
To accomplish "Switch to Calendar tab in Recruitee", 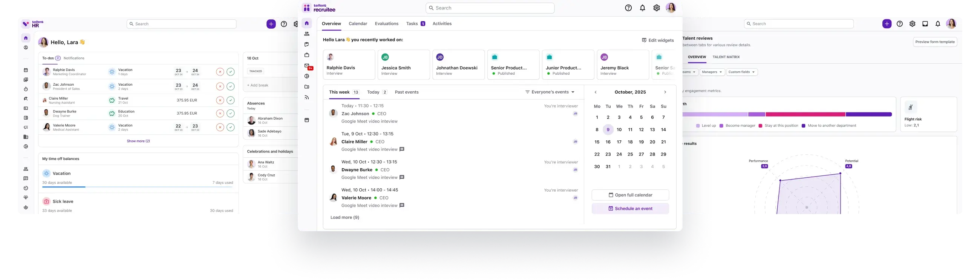I will (x=358, y=24).
